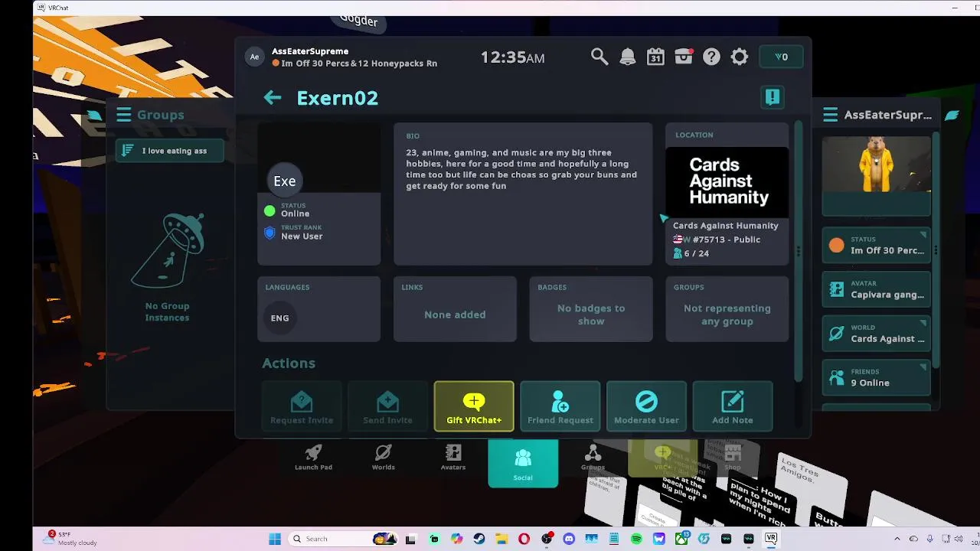Open the calendar icon in the top bar
Image resolution: width=980 pixels, height=551 pixels.
click(x=655, y=57)
